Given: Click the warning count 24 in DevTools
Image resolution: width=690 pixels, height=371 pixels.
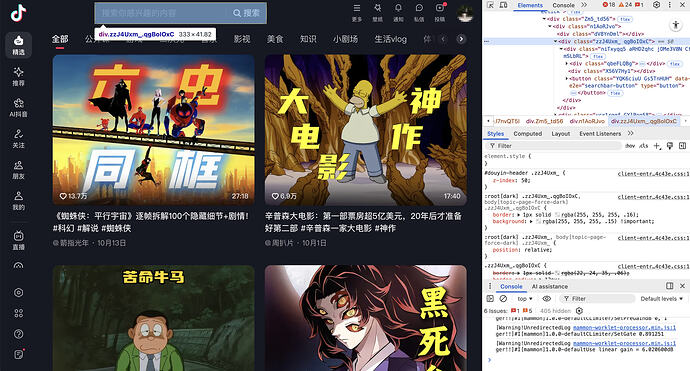Looking at the screenshot, I should click(625, 5).
